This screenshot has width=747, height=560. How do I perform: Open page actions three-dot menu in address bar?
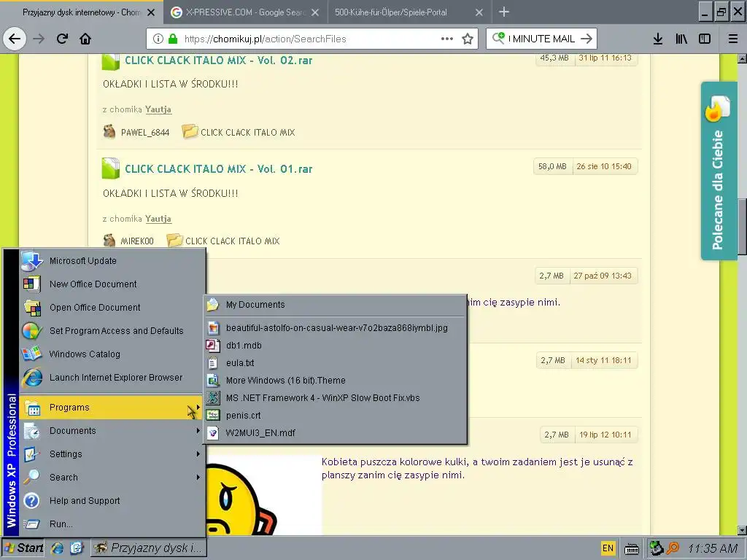(447, 39)
